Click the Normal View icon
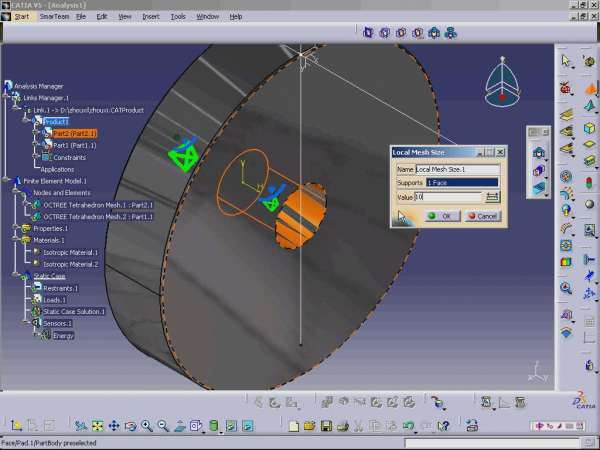 coord(179,426)
